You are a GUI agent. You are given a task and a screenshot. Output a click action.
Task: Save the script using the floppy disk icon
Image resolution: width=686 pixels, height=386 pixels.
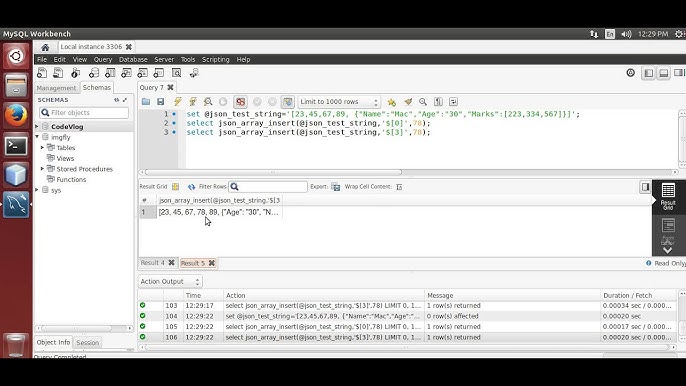pyautogui.click(x=161, y=102)
